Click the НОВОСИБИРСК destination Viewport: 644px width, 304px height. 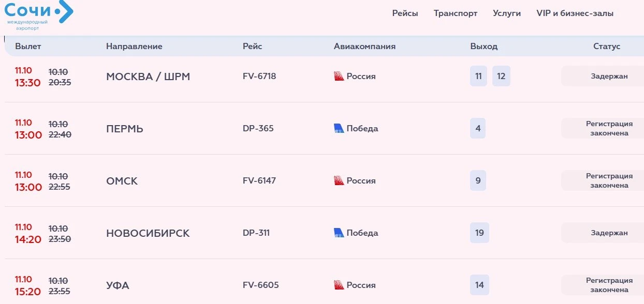[x=148, y=234]
